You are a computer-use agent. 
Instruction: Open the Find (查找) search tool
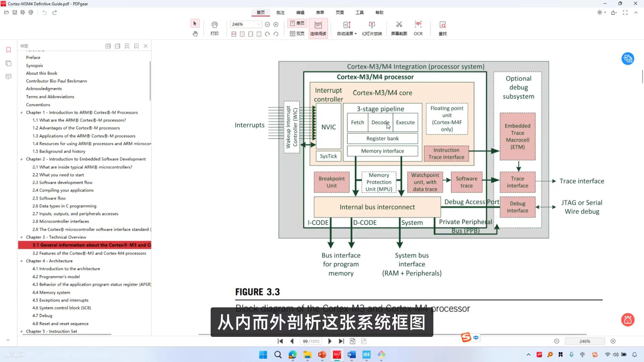pyautogui.click(x=443, y=28)
